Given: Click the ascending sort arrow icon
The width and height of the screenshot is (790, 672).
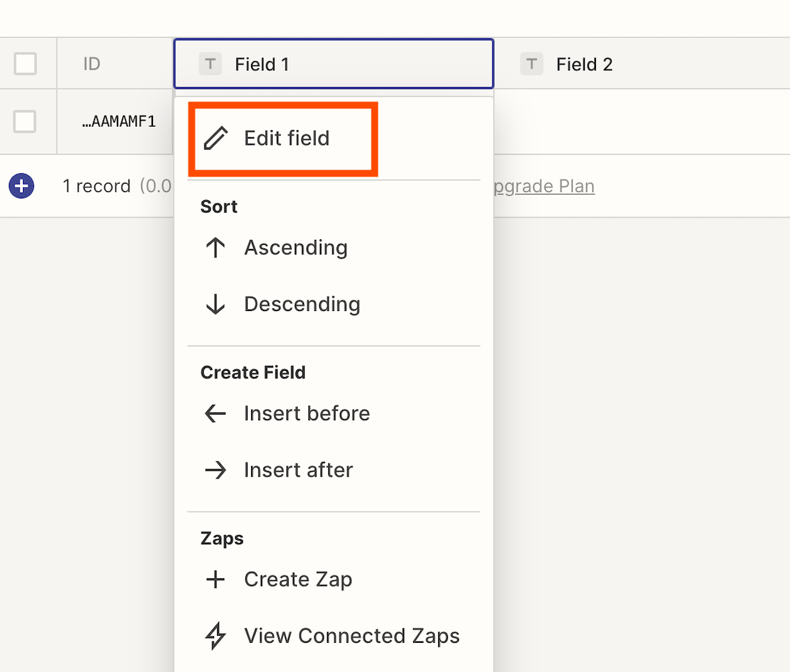Looking at the screenshot, I should 216,248.
